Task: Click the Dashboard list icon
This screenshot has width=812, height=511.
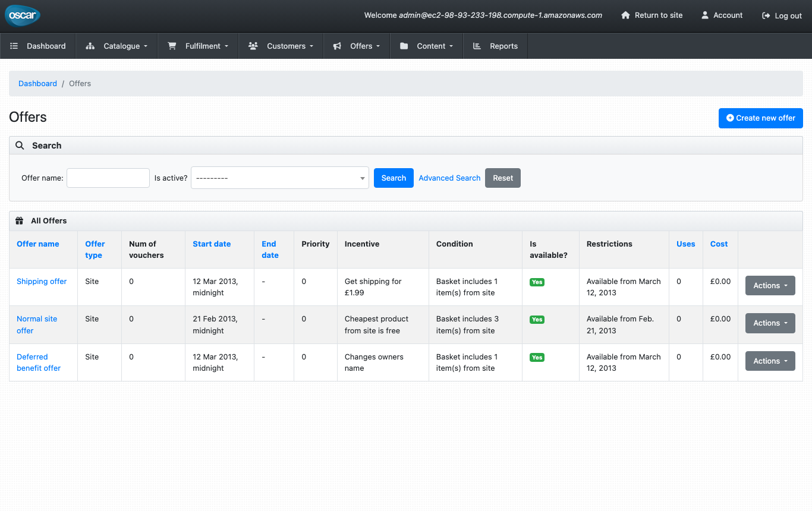Action: click(14, 46)
